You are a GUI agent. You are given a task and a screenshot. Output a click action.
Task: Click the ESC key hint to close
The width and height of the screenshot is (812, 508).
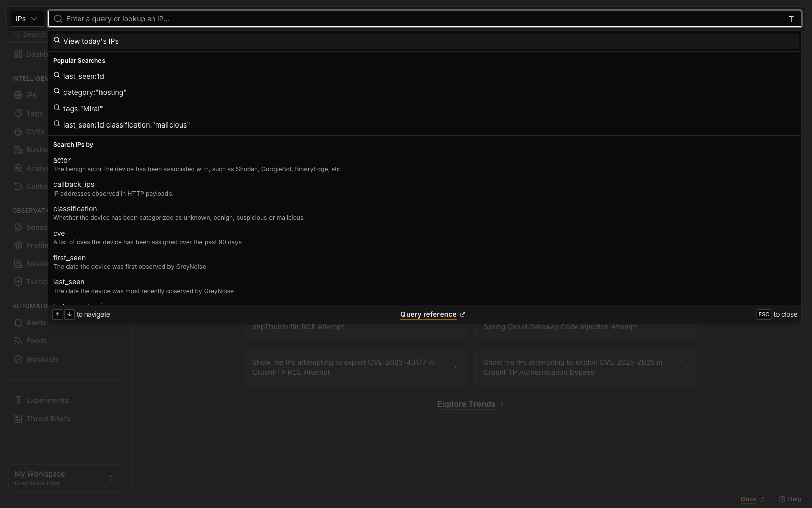click(764, 314)
